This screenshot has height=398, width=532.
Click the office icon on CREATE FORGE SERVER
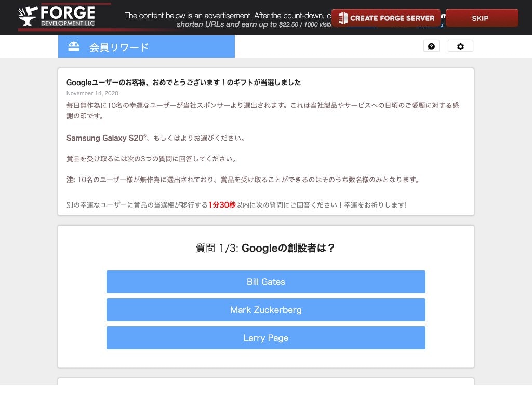343,18
